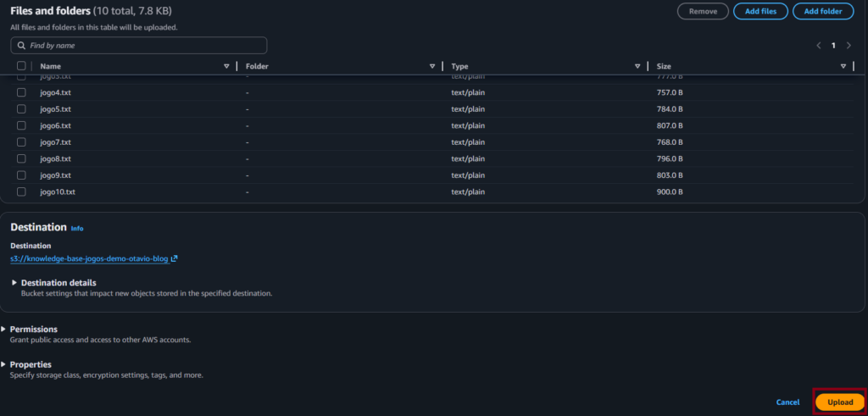Sort by Size column arrow icon
868x416 pixels.
[843, 66]
